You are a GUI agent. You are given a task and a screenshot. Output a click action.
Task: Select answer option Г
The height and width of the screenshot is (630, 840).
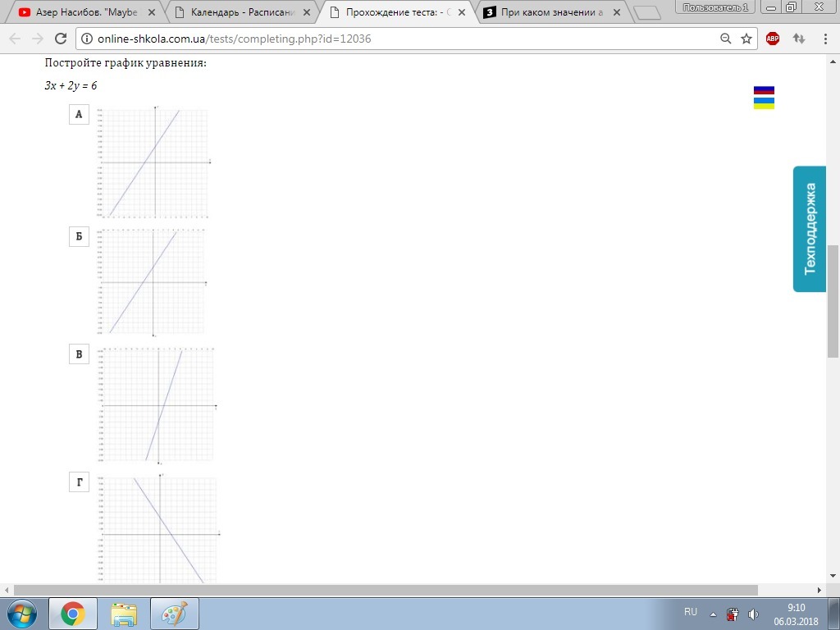pyautogui.click(x=79, y=482)
